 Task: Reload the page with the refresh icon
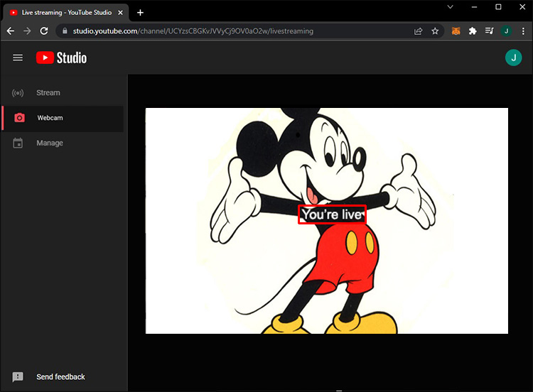[x=44, y=31]
